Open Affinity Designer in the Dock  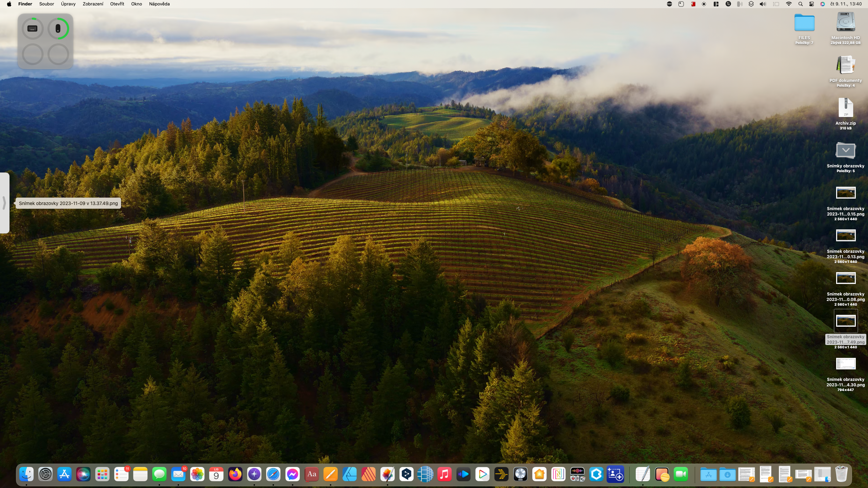(349, 474)
